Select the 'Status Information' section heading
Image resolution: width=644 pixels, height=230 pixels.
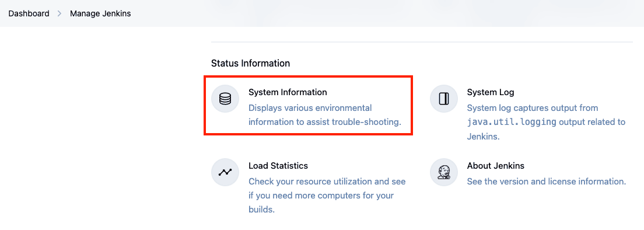point(250,63)
